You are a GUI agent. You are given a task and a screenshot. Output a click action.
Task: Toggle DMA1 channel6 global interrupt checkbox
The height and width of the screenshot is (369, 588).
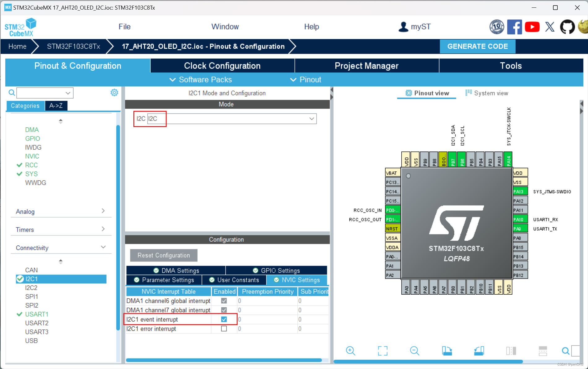coord(224,301)
